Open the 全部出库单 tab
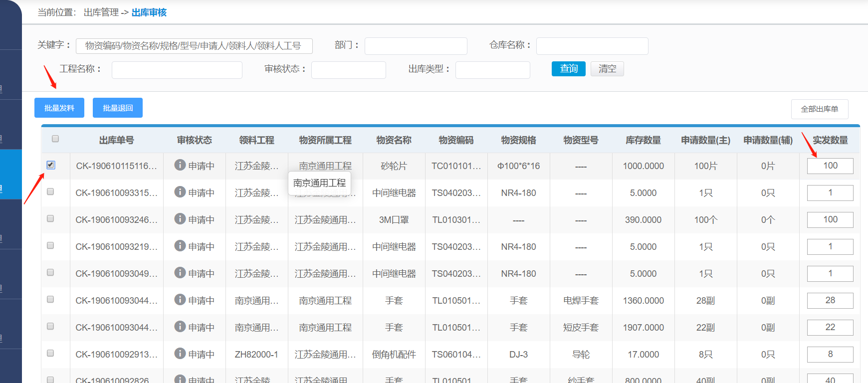The height and width of the screenshot is (383, 868). click(819, 109)
